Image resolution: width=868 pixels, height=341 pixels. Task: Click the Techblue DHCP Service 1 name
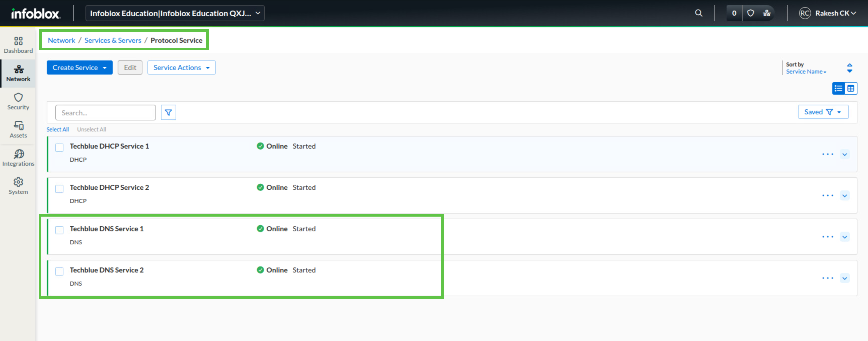click(109, 146)
